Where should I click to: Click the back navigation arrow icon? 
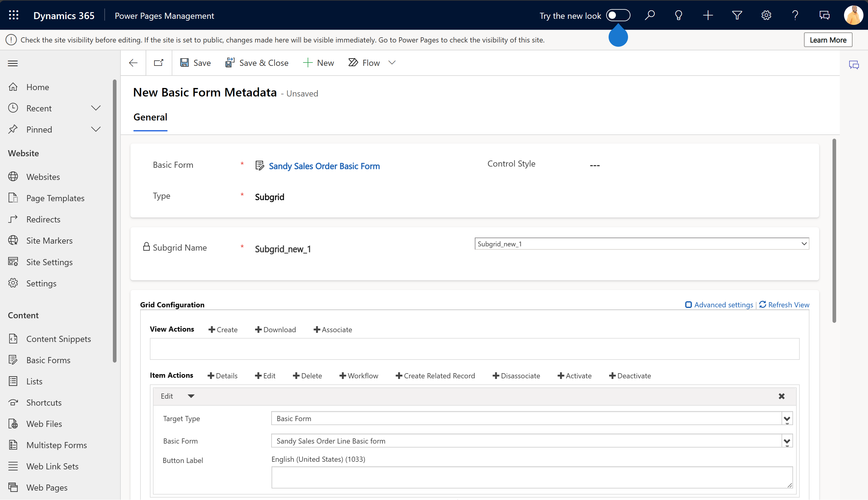click(x=133, y=62)
